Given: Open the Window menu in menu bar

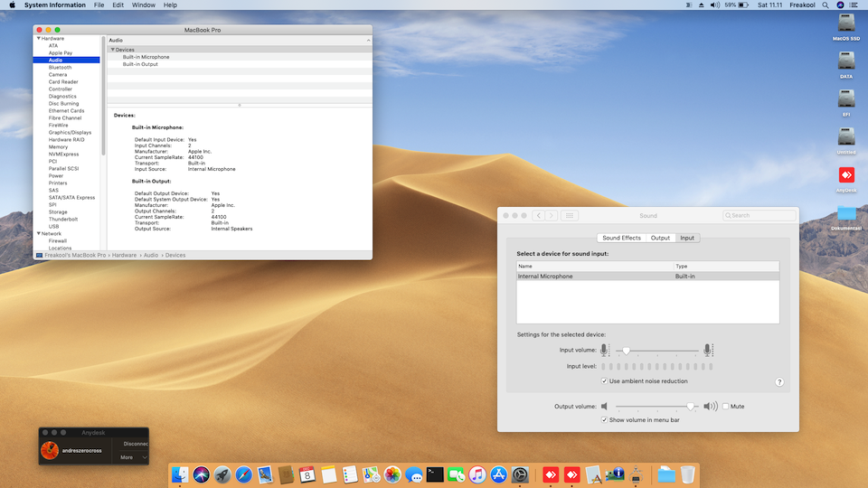Looking at the screenshot, I should click(143, 5).
